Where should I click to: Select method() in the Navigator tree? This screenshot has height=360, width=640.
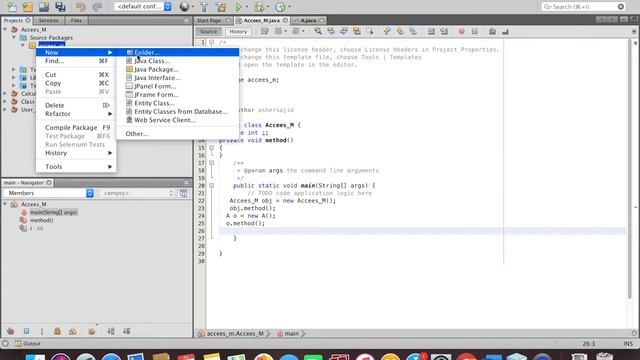click(41, 220)
